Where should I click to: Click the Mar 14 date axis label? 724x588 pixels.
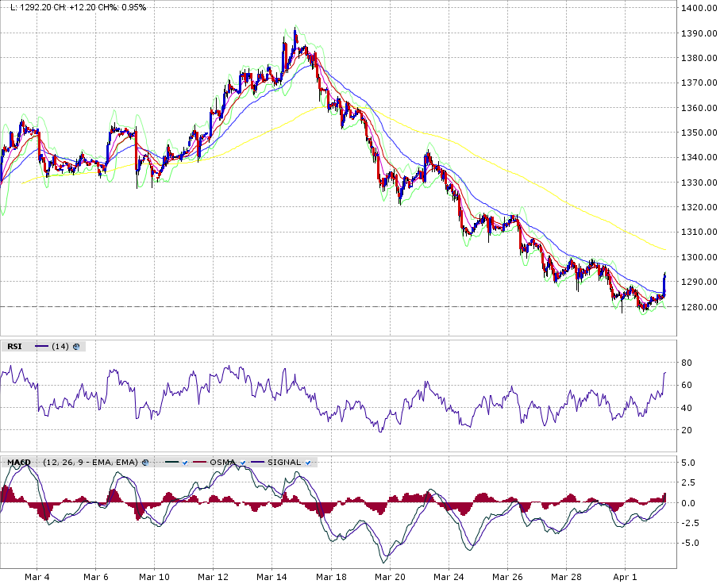(271, 577)
